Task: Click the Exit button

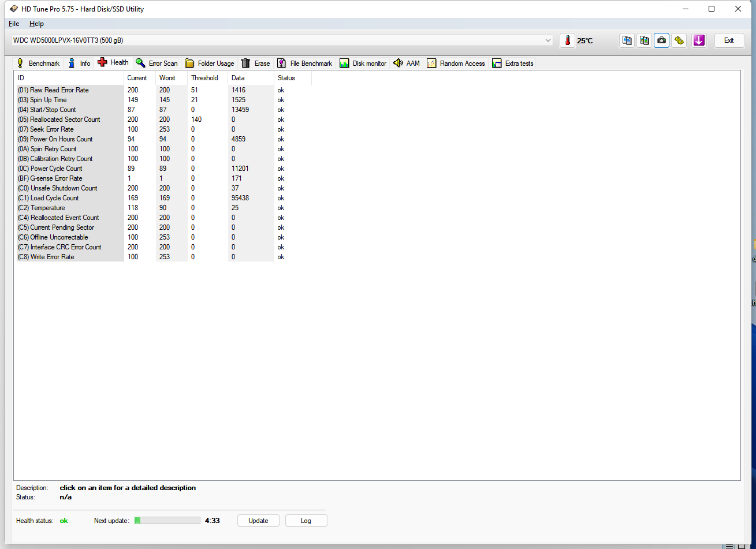Action: pos(729,40)
